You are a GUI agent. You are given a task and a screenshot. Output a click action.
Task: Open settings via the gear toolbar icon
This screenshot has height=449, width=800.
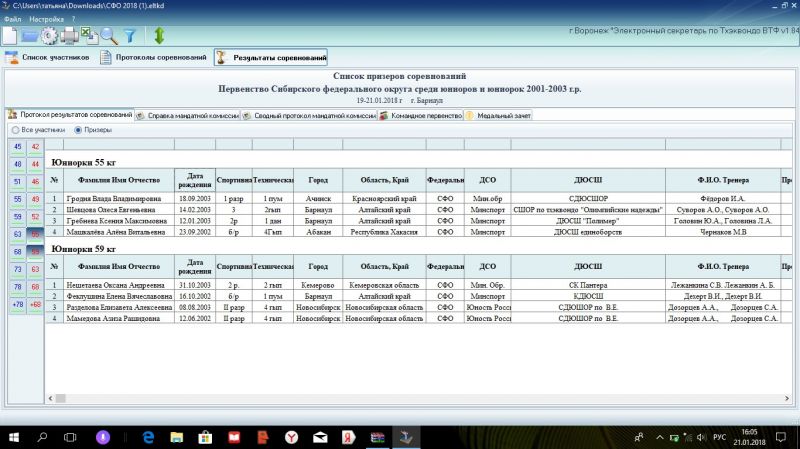click(x=49, y=35)
